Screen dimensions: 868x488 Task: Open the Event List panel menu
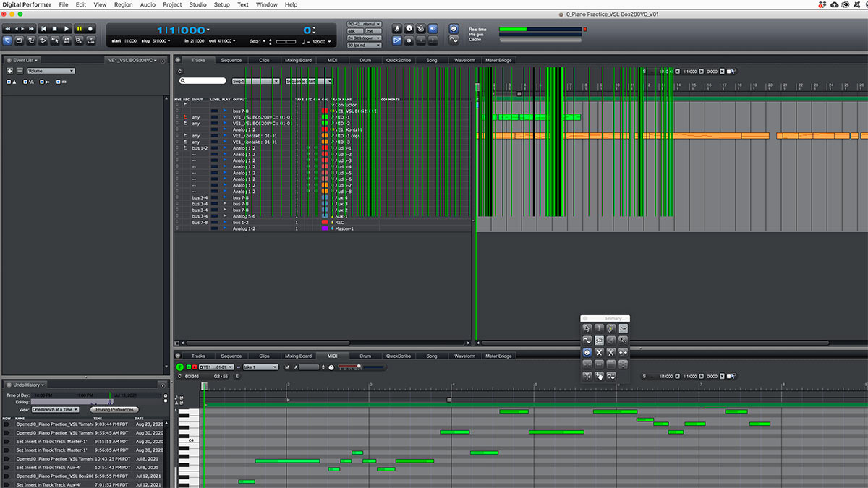point(25,60)
